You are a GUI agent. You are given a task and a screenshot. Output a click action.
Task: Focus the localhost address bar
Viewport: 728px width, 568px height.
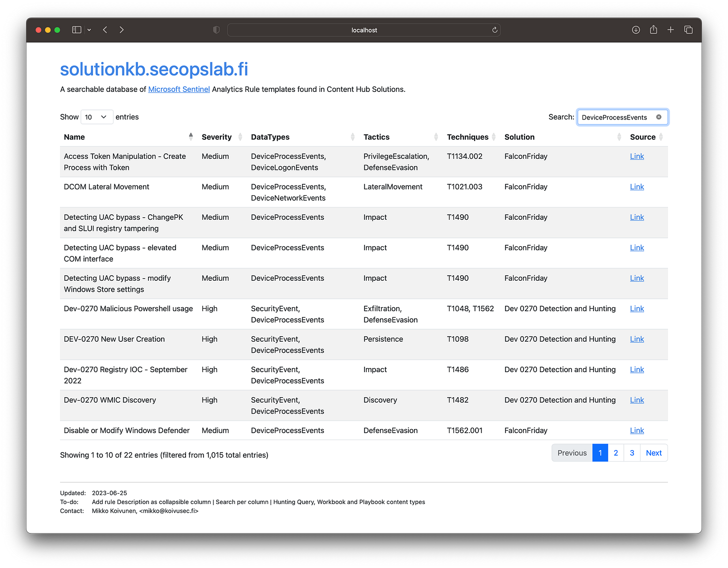point(364,30)
